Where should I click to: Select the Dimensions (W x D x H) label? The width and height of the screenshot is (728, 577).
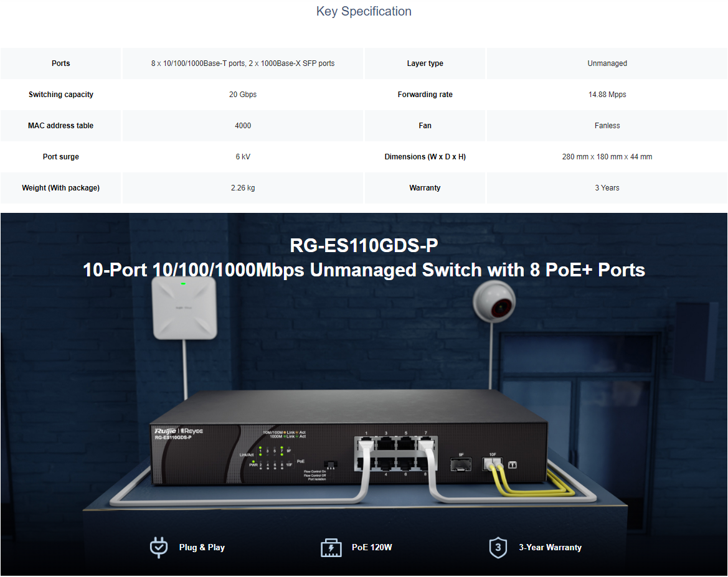coord(425,156)
